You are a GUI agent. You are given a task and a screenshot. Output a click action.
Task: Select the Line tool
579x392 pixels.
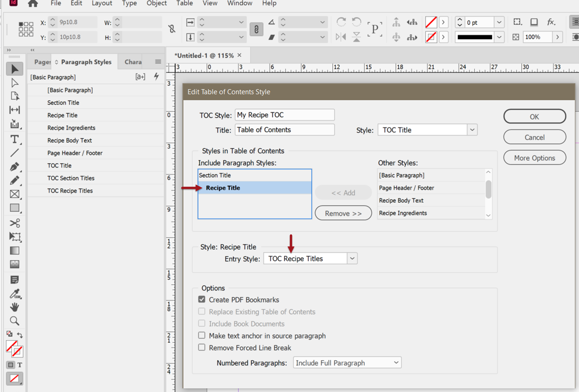(x=15, y=152)
